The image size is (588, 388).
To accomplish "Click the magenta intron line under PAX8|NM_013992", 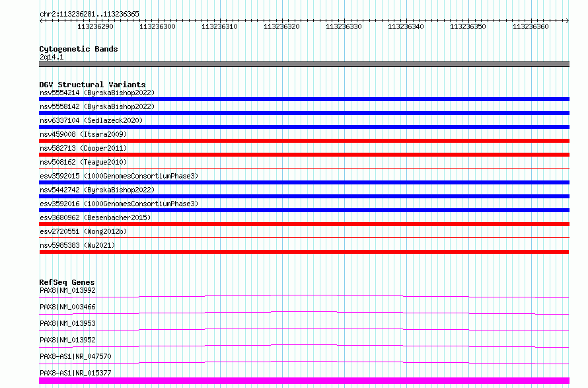I will click(304, 296).
